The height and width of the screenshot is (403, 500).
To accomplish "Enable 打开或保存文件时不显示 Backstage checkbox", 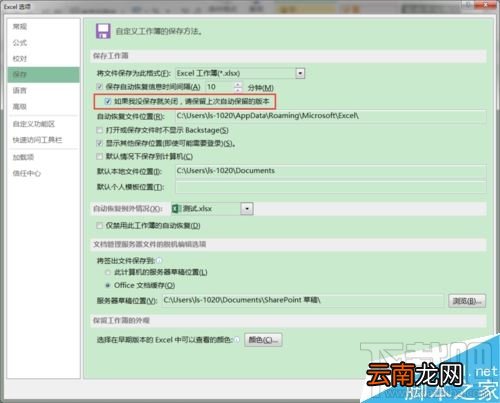I will (x=99, y=130).
